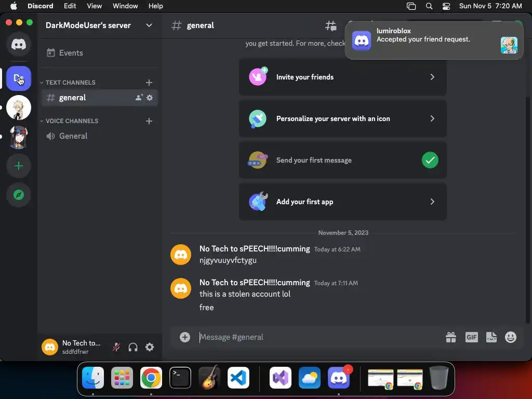Open the Threads icon in header
532x399 pixels.
click(331, 25)
